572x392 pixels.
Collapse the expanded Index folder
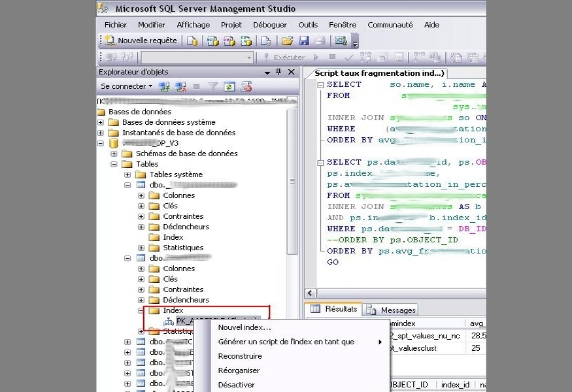tap(141, 311)
